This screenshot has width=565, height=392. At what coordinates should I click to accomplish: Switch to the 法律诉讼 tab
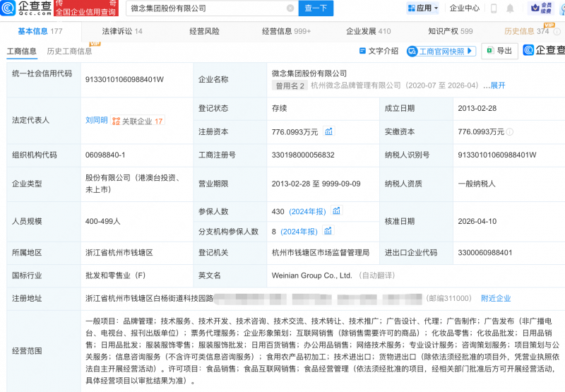121,32
